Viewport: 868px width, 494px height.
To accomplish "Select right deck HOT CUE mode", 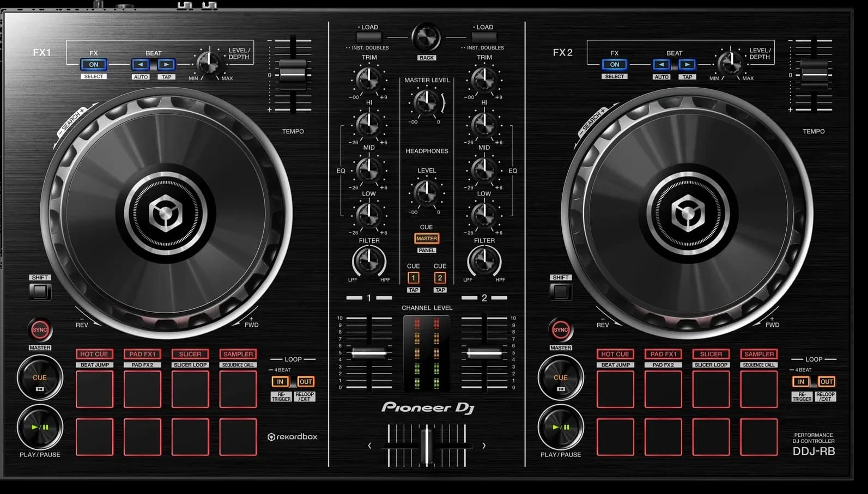I will [615, 354].
